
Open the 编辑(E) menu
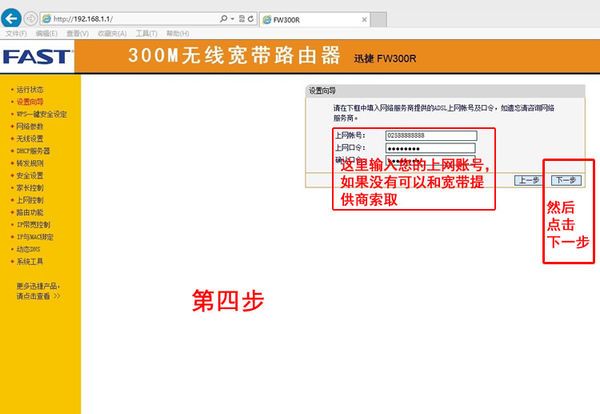47,34
